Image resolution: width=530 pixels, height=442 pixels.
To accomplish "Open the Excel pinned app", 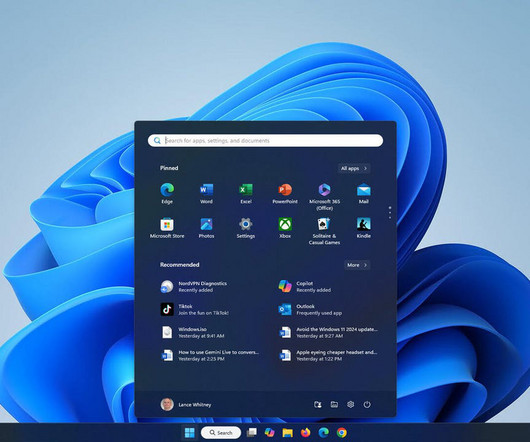I will 246,194.
